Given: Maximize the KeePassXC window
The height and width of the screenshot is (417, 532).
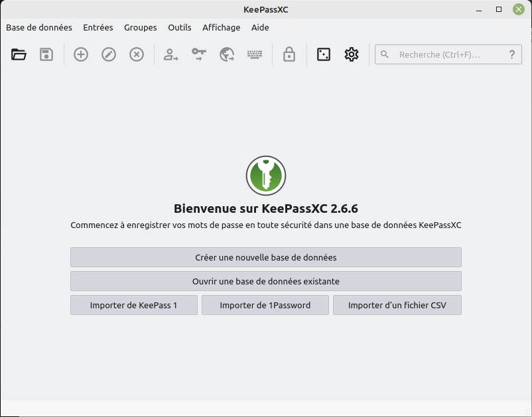Looking at the screenshot, I should click(x=499, y=9).
